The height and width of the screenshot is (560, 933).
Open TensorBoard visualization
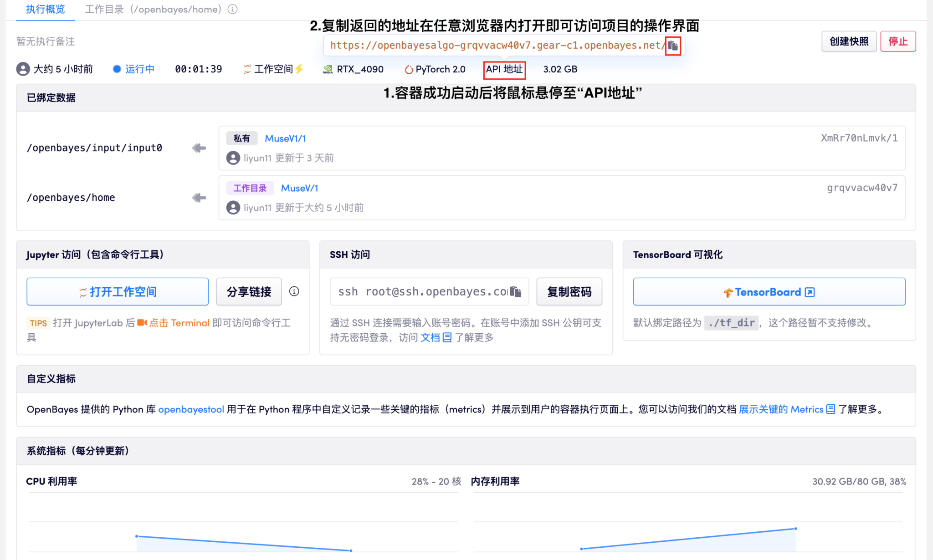click(769, 291)
